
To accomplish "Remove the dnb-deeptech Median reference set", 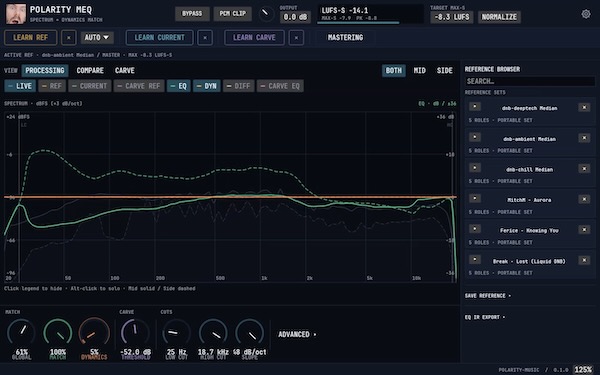I will [584, 108].
